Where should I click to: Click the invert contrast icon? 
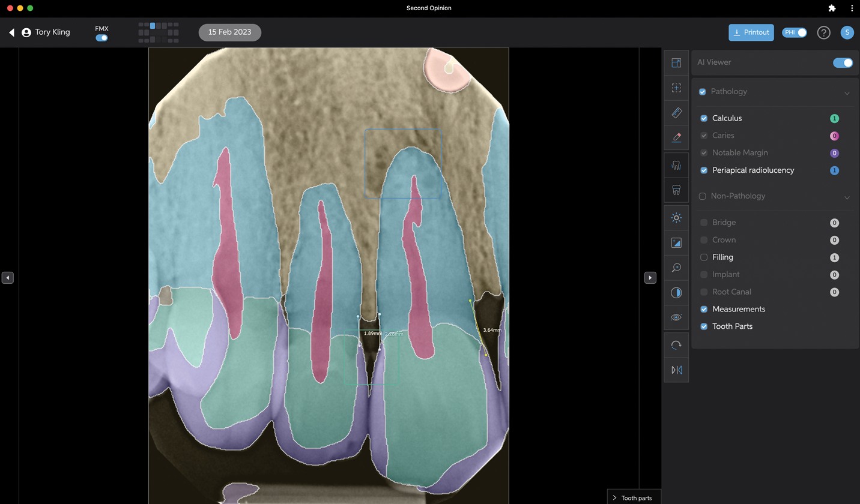[x=676, y=293]
